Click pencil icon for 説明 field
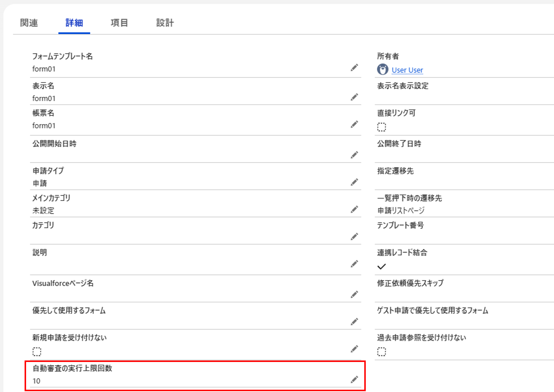The image size is (554, 392). click(x=354, y=264)
